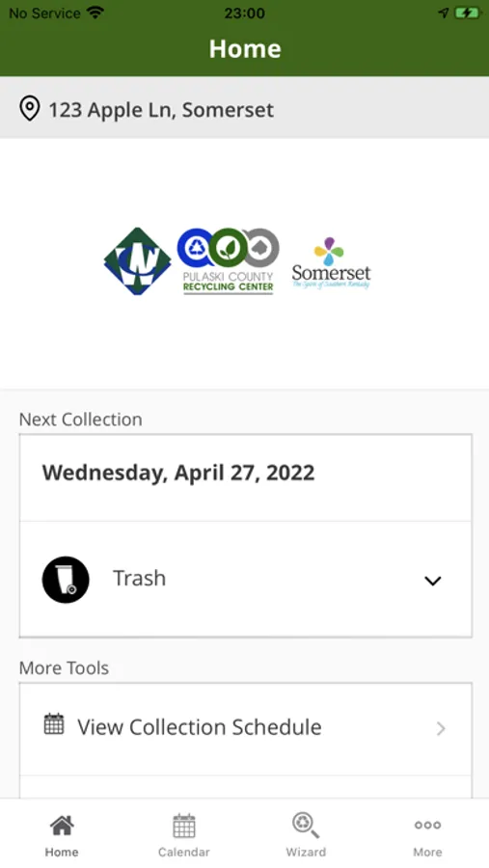Open the Calendar icon in bottom bar

[x=184, y=826]
